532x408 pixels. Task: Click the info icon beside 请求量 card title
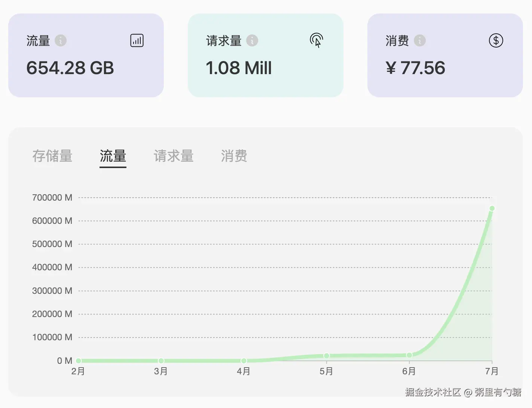pos(252,40)
